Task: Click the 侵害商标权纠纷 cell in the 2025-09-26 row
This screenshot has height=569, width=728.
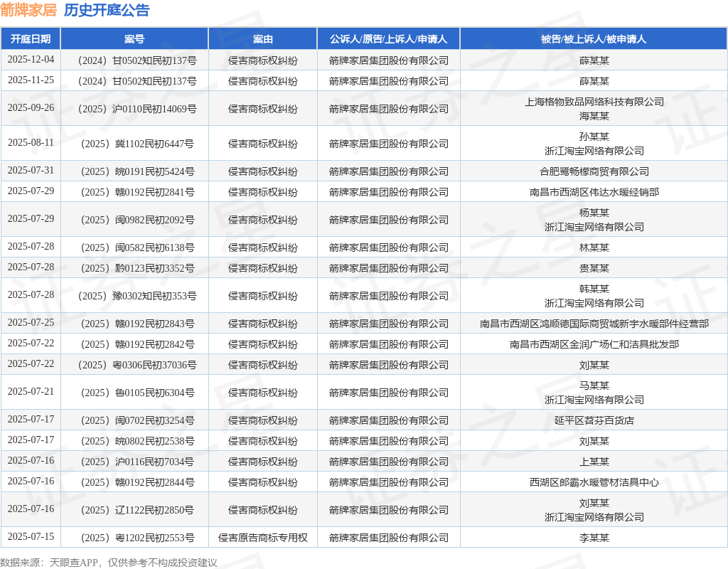Action: pyautogui.click(x=263, y=109)
